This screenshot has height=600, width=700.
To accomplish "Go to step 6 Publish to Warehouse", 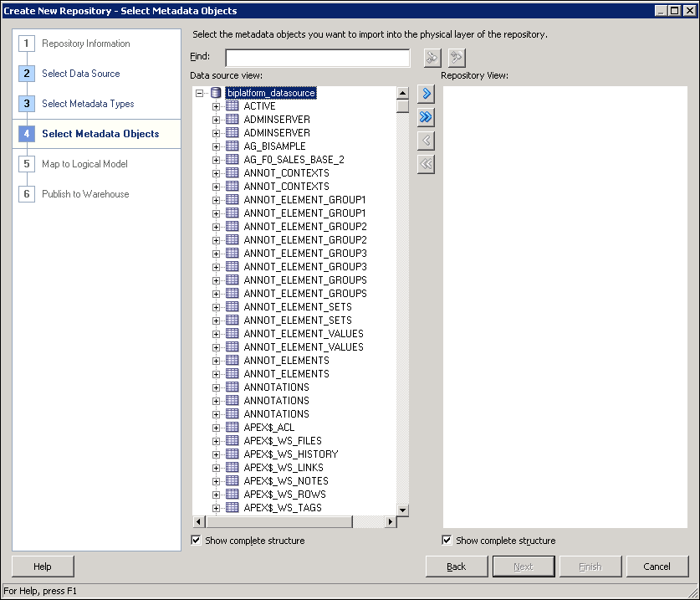I will (85, 194).
